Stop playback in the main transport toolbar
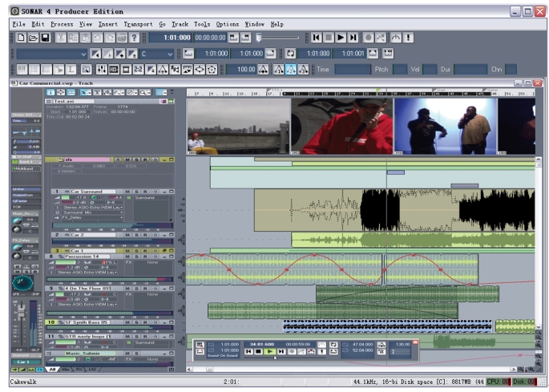Viewport: 549px width, 392px height. click(x=329, y=38)
